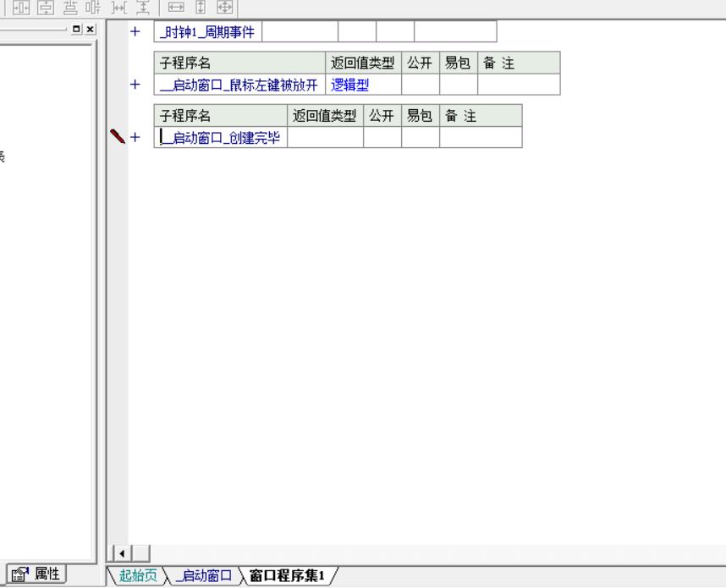Click the center-vertically-in-window alignment icon
This screenshot has height=588, width=726.
pyautogui.click(x=45, y=8)
